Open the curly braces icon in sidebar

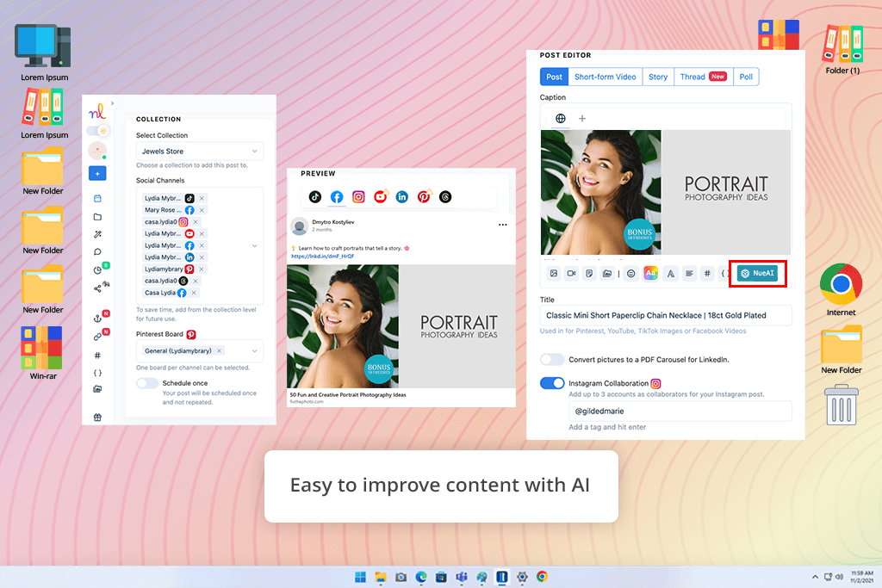point(97,373)
